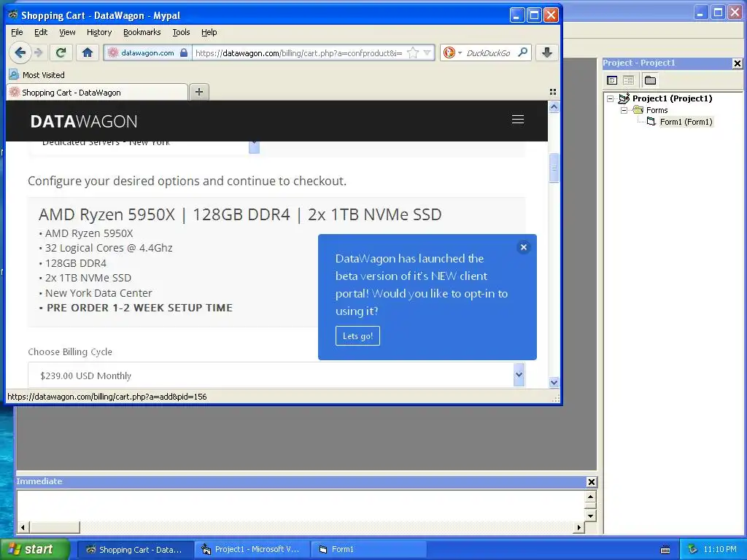The height and width of the screenshot is (560, 747).
Task: Click Immediate window horizontal scroll thumb
Action: (54, 527)
